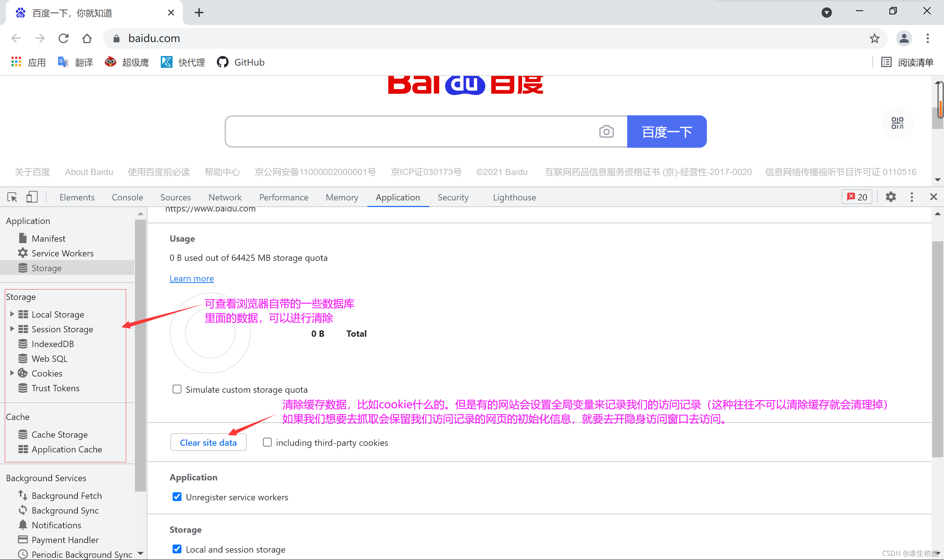Click the back navigation arrow

(16, 38)
